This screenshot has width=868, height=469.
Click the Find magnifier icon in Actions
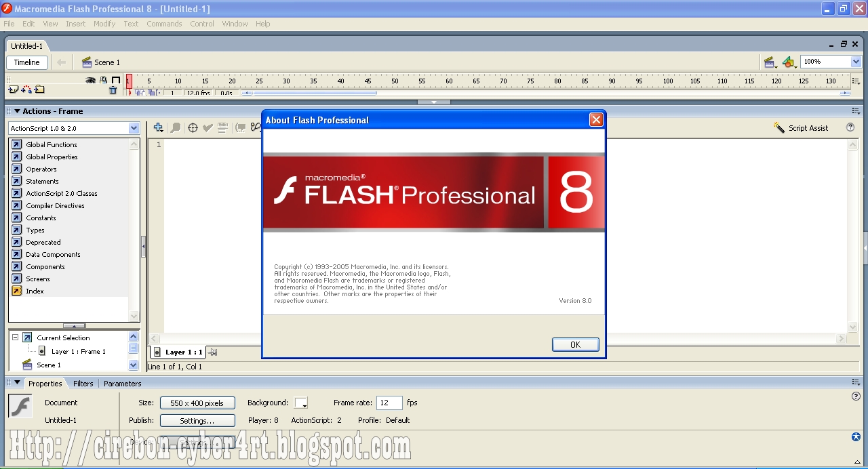pyautogui.click(x=175, y=127)
